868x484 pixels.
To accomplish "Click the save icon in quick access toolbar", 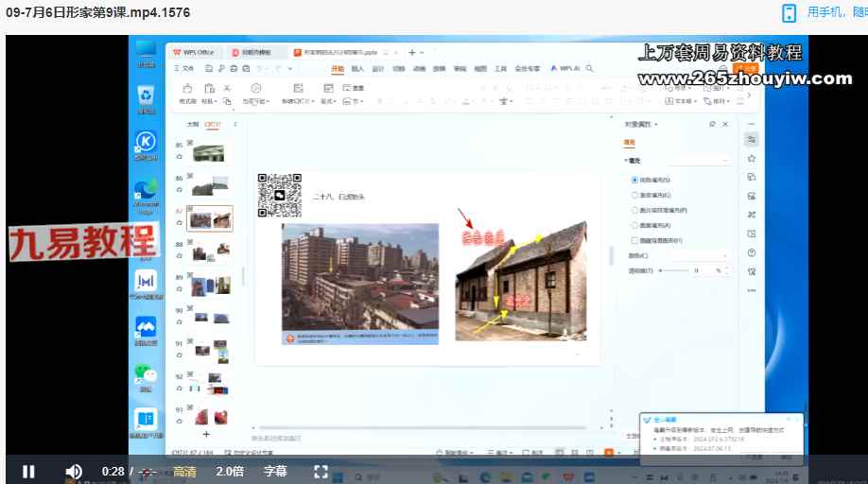I will [209, 69].
